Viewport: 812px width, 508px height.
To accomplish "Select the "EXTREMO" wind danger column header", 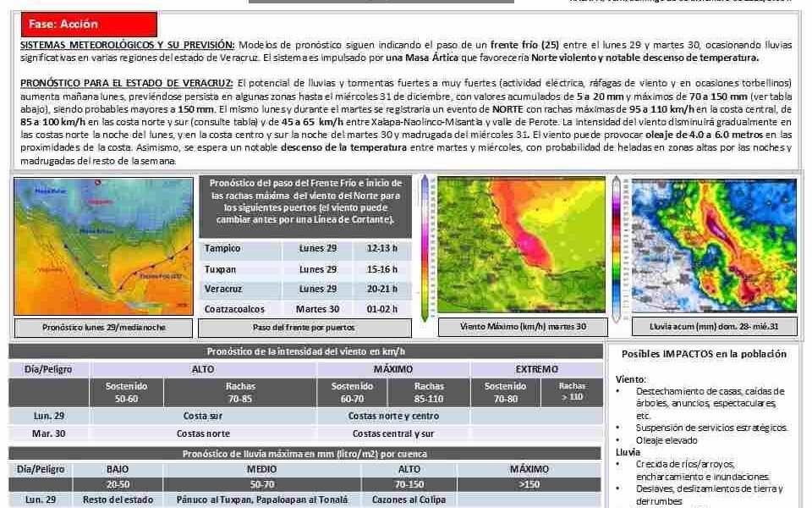I will tap(537, 369).
